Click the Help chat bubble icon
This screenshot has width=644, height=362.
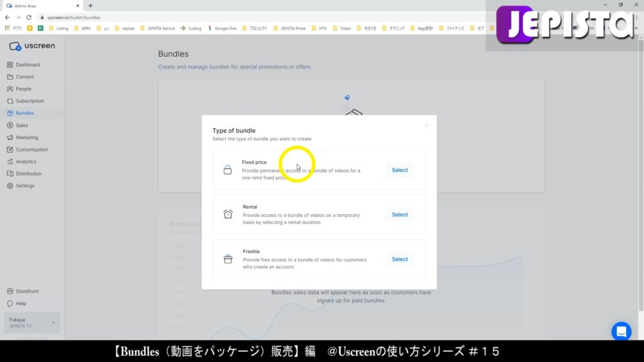[10, 304]
